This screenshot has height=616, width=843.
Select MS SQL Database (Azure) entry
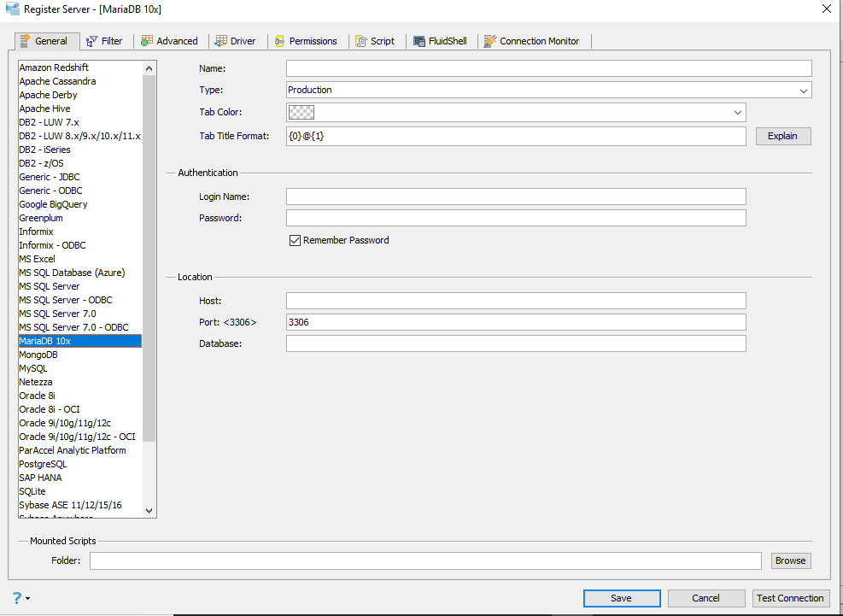(80, 273)
